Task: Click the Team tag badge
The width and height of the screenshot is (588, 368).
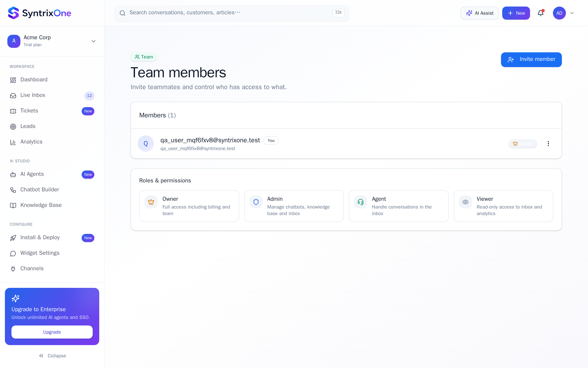Action: [144, 57]
